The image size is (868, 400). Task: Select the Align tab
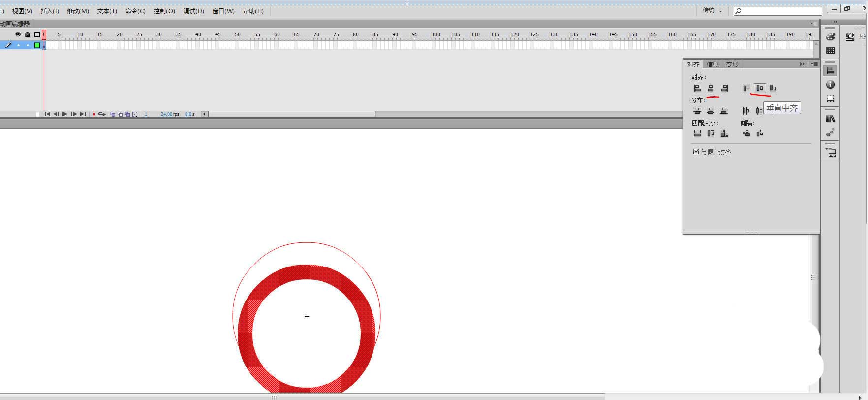(693, 64)
